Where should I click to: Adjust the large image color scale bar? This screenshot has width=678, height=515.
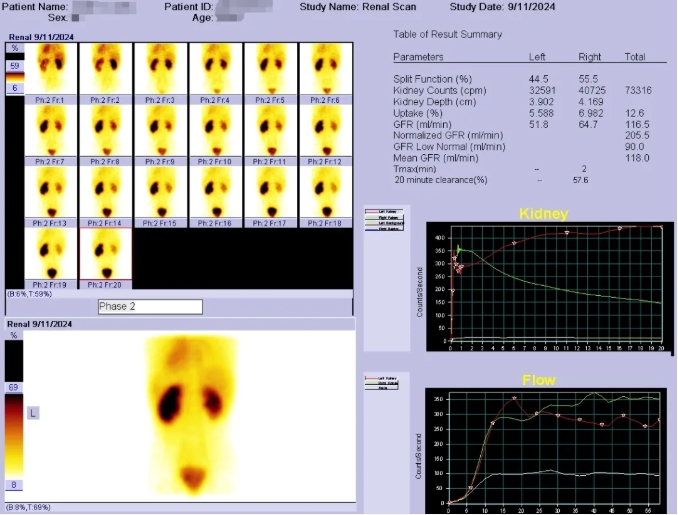click(14, 436)
